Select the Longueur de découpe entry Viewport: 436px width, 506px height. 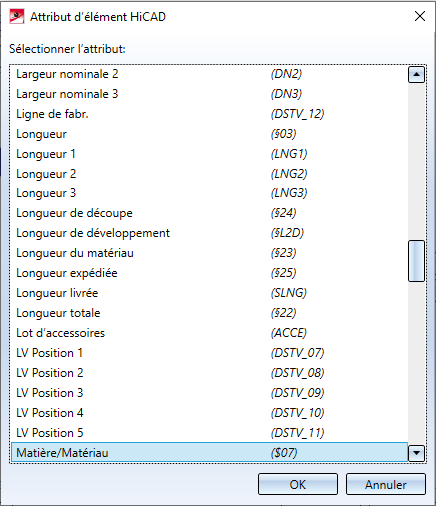click(209, 213)
